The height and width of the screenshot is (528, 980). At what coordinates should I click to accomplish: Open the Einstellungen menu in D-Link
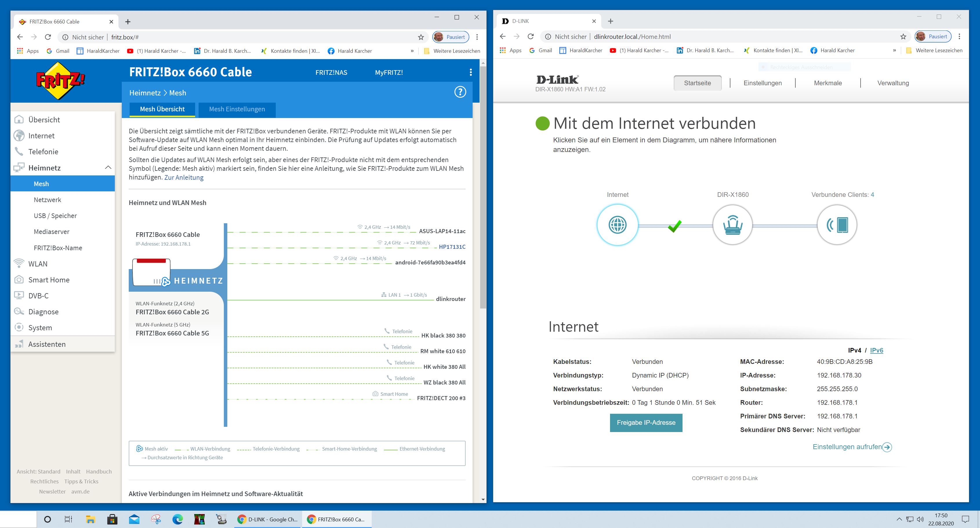point(762,83)
